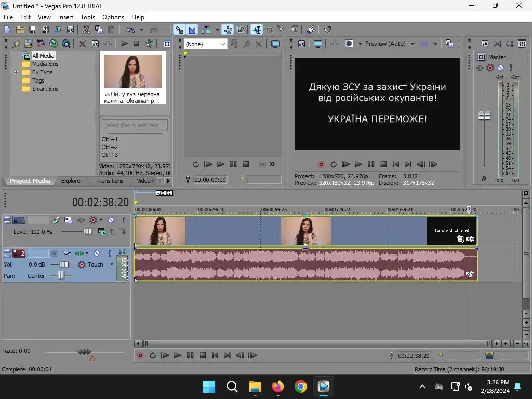The height and width of the screenshot is (399, 532).
Task: Open Auto Ripple dropdown arrow
Action: [217, 30]
